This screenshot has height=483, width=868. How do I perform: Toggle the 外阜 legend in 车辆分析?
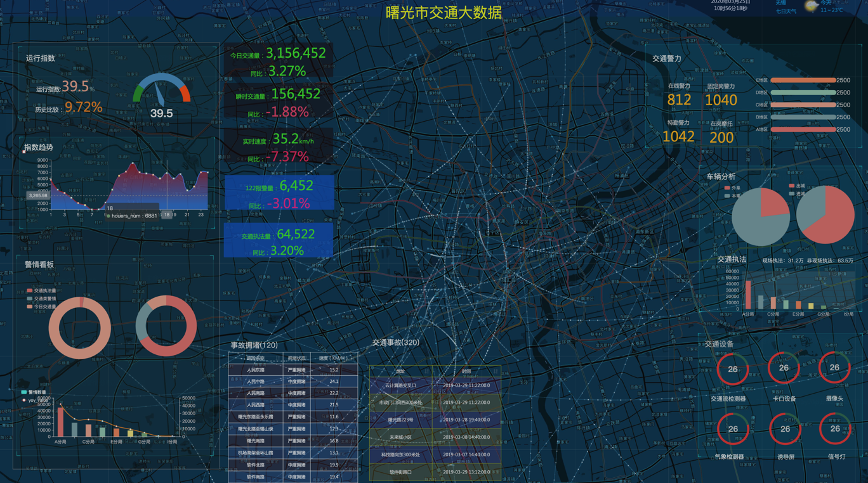[x=732, y=188]
